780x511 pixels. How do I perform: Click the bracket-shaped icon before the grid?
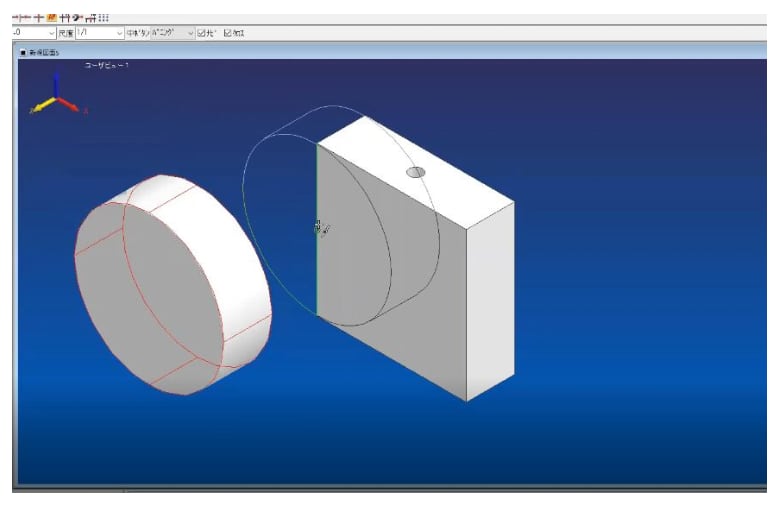pyautogui.click(x=91, y=18)
